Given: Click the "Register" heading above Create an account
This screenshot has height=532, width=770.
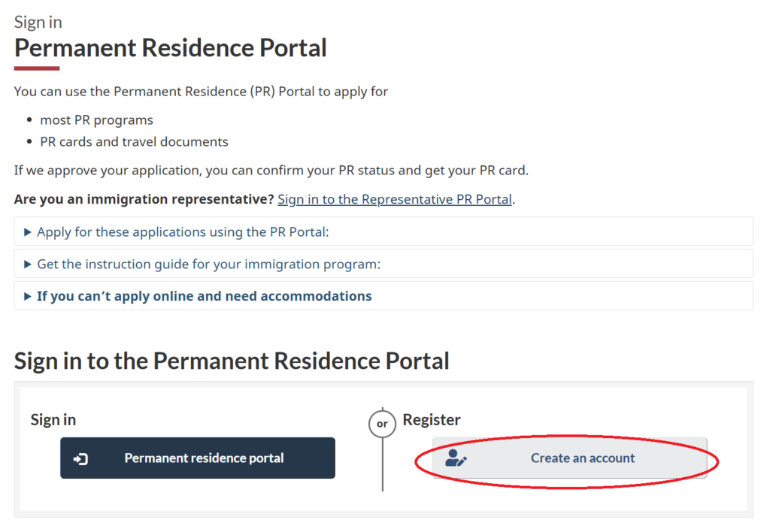Looking at the screenshot, I should coord(432,420).
